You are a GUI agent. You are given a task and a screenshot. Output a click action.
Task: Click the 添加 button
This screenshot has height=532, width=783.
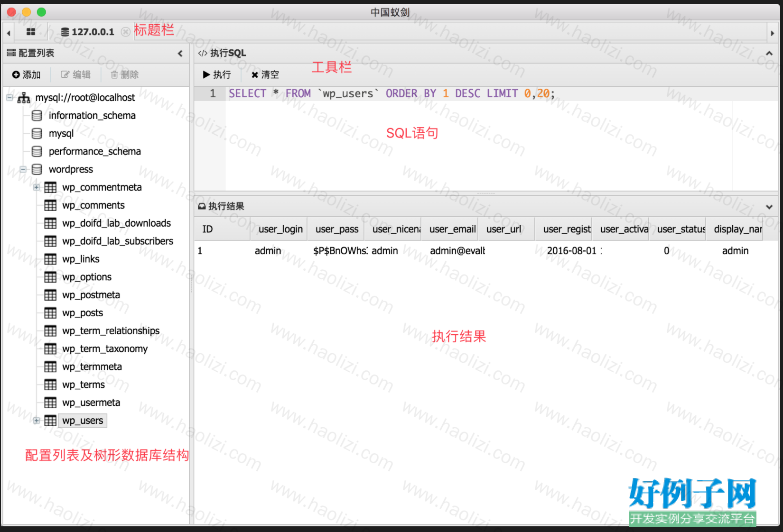tap(27, 74)
